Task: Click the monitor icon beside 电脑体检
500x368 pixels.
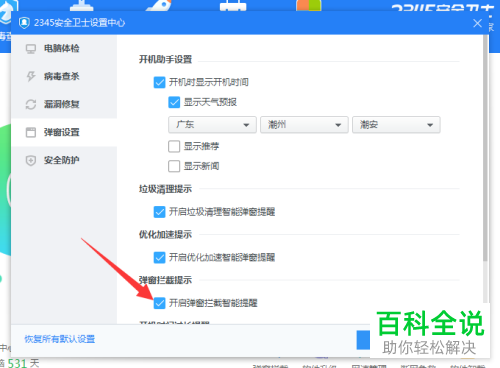Action: pyautogui.click(x=31, y=49)
